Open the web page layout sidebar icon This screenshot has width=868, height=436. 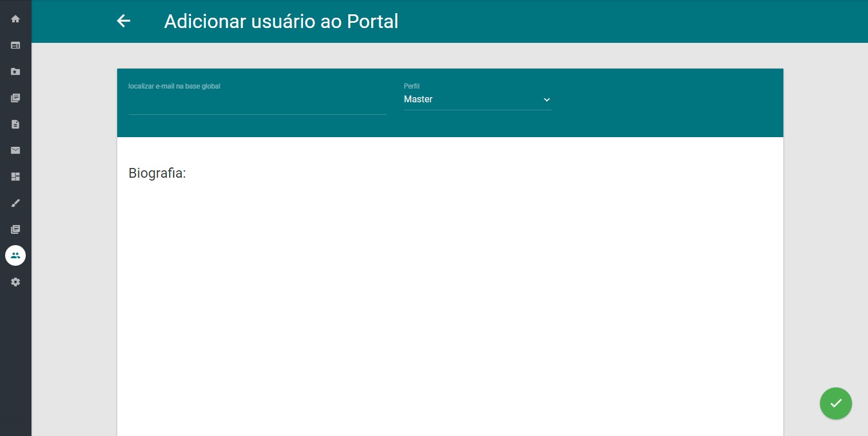(15, 45)
